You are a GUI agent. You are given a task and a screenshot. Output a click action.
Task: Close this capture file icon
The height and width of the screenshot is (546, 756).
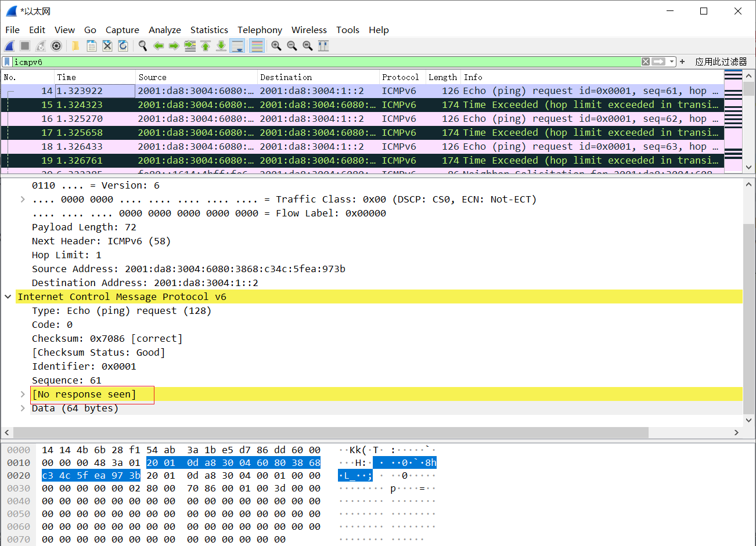[x=107, y=46]
